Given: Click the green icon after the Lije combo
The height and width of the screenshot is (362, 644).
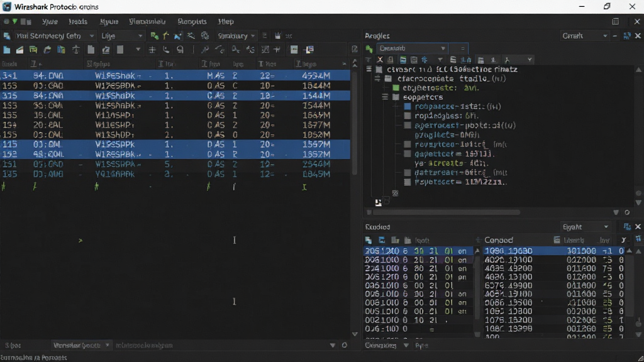Looking at the screenshot, I should (x=155, y=36).
